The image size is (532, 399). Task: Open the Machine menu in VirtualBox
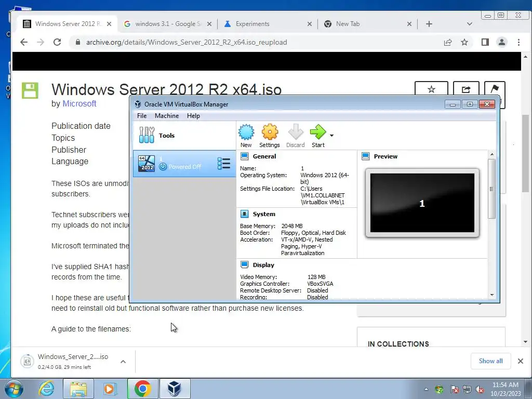(167, 116)
